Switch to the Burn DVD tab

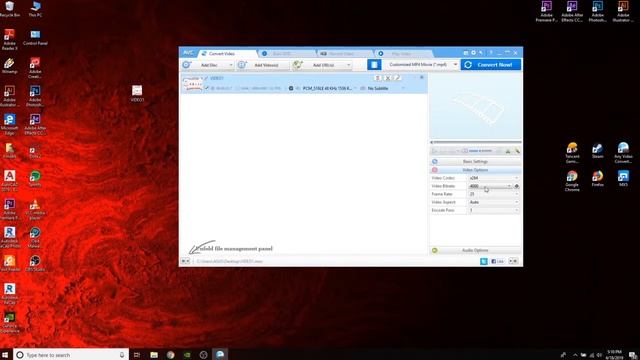coord(287,53)
